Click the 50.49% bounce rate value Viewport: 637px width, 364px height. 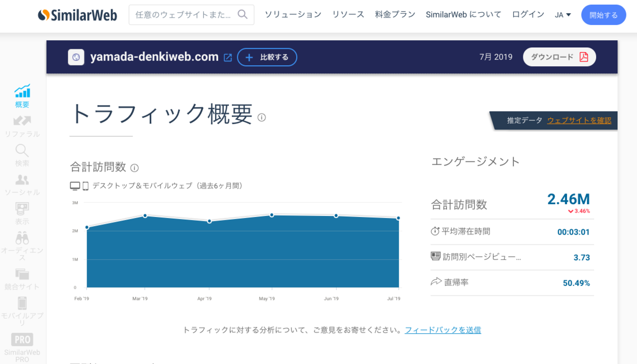click(x=576, y=283)
